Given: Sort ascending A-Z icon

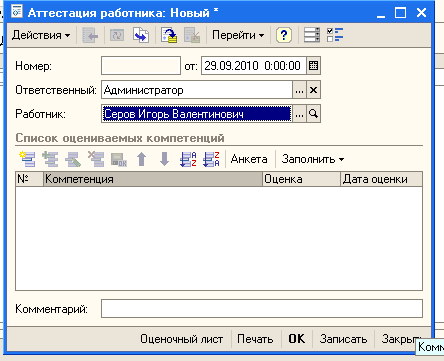Looking at the screenshot, I should tap(188, 159).
